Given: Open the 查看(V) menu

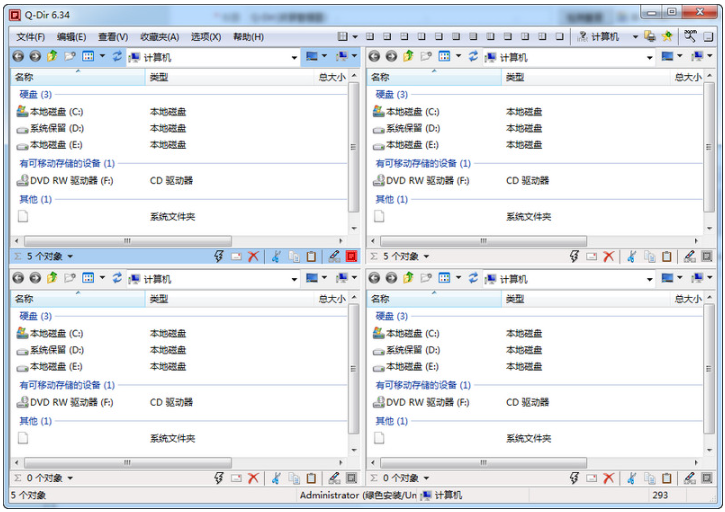Looking at the screenshot, I should coord(113,37).
